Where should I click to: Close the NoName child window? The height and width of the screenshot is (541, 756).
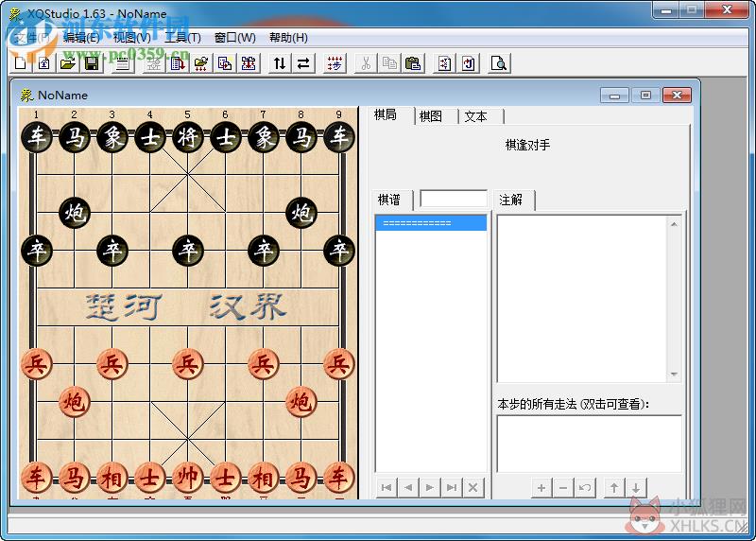tap(677, 96)
